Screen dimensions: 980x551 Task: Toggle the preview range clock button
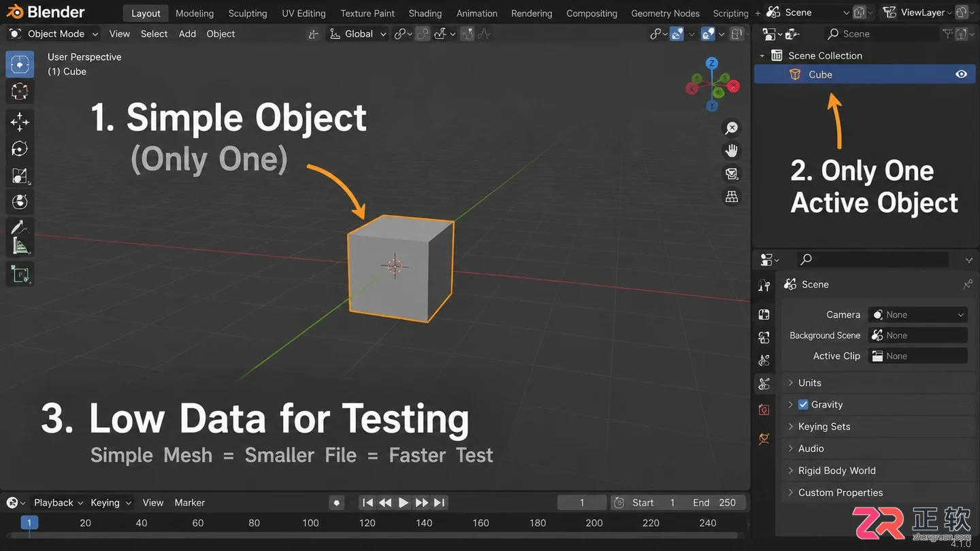pyautogui.click(x=619, y=503)
